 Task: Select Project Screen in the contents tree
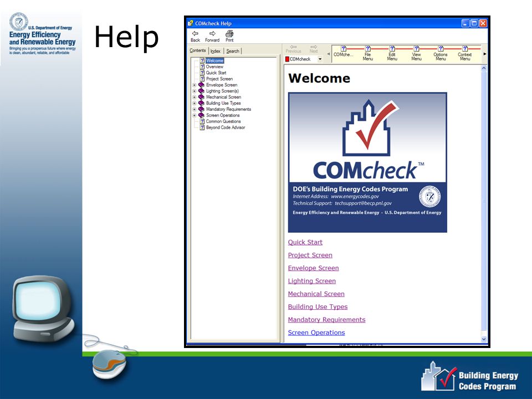(x=219, y=79)
